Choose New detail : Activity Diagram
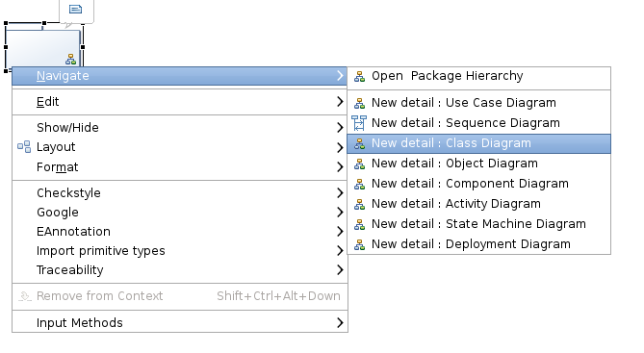This screenshot has height=353, width=644. (478, 204)
